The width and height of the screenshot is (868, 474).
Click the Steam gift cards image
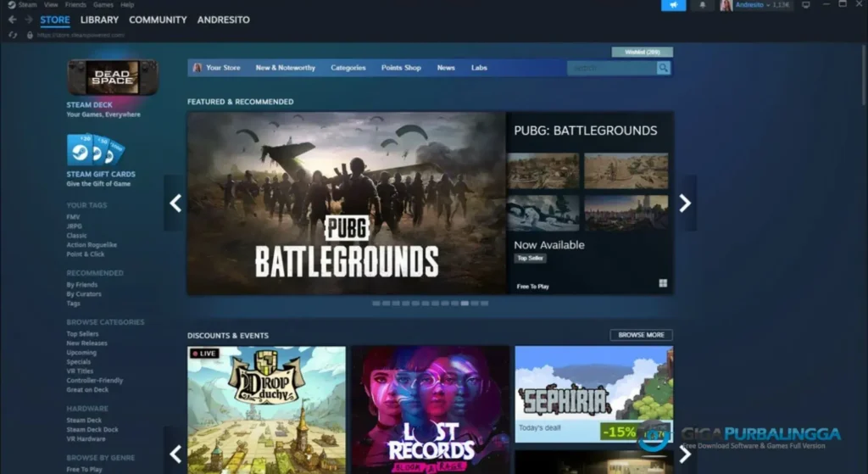pos(96,149)
